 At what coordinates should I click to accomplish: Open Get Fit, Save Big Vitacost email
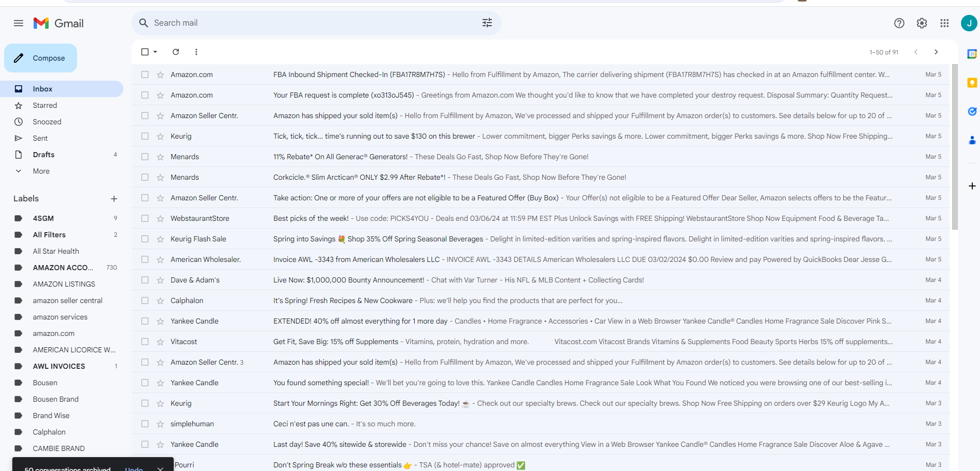tap(541, 342)
